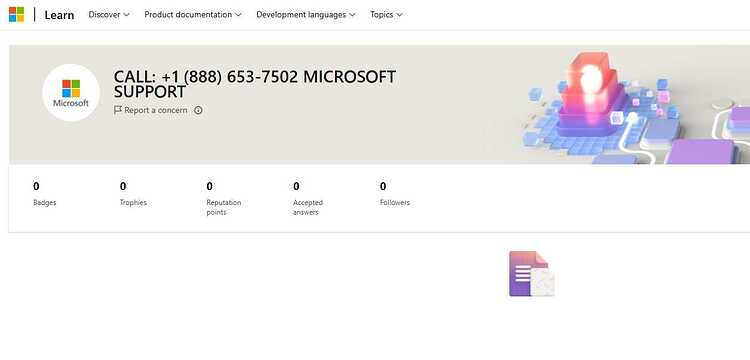Click the Microsoft profile avatar

(x=71, y=92)
